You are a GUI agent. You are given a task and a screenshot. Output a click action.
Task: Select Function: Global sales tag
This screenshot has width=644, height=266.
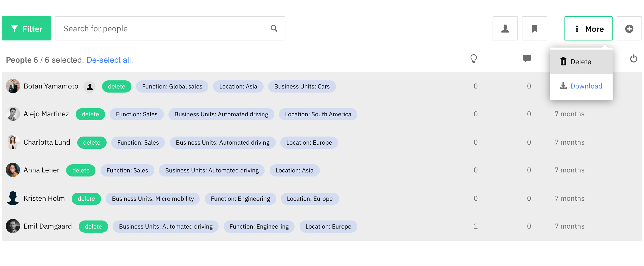point(172,86)
